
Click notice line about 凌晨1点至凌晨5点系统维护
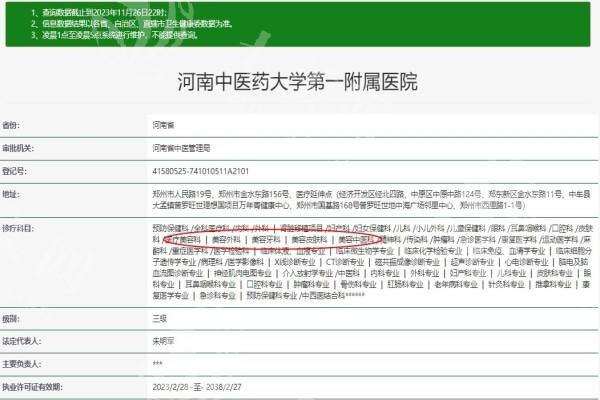tap(114, 35)
